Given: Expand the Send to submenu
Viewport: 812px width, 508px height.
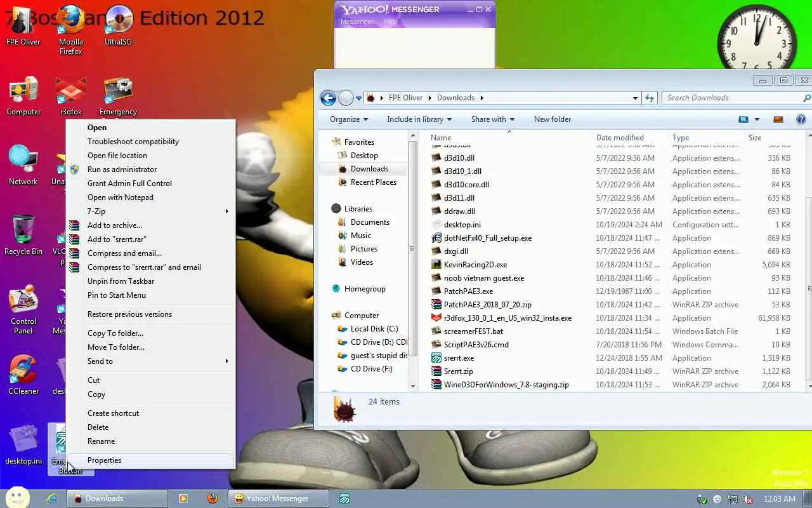Looking at the screenshot, I should click(150, 361).
